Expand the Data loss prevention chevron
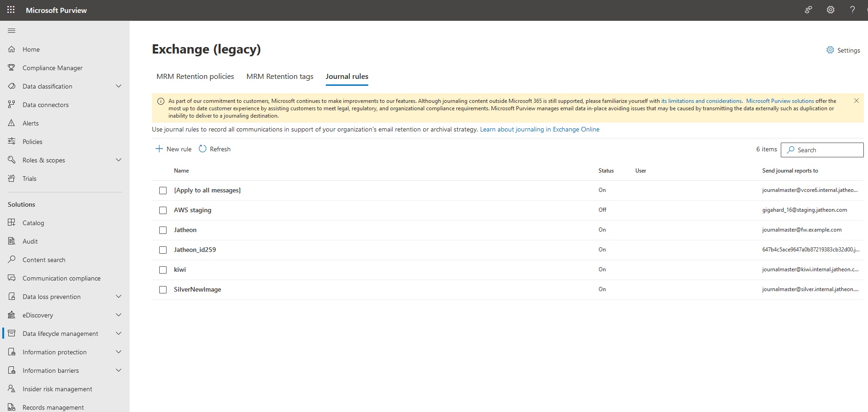Image resolution: width=868 pixels, height=412 pixels. pos(119,297)
